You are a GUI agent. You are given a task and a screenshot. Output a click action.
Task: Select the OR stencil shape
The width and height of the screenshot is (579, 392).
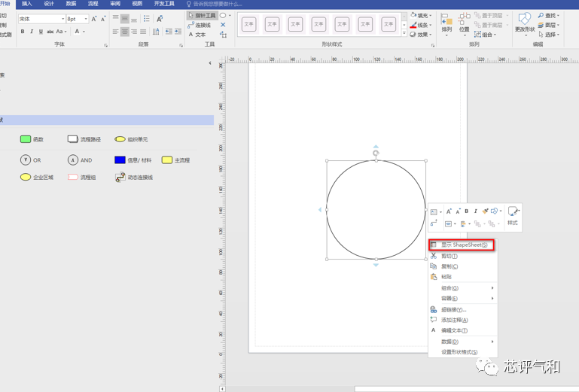tap(31, 160)
